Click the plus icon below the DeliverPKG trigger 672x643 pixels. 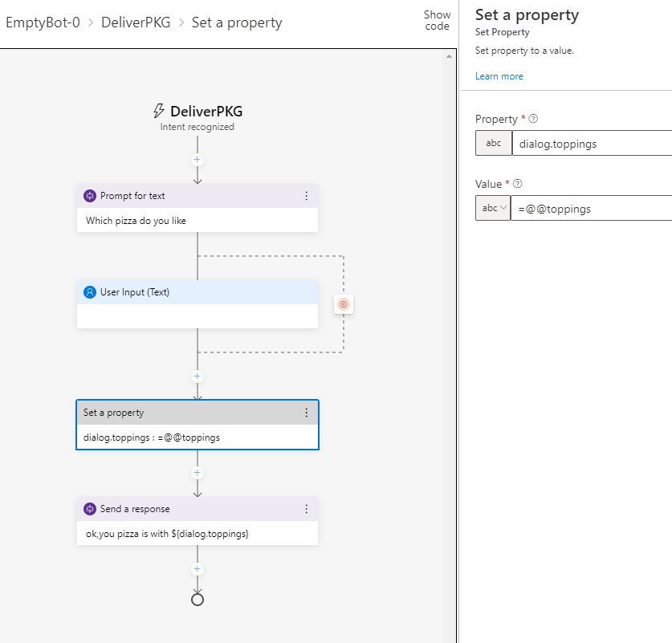197,159
